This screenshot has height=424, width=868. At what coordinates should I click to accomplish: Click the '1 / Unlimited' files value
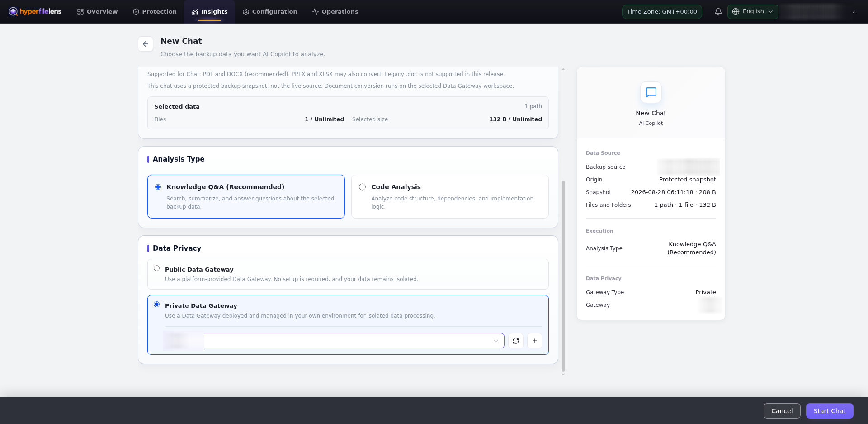(x=324, y=119)
